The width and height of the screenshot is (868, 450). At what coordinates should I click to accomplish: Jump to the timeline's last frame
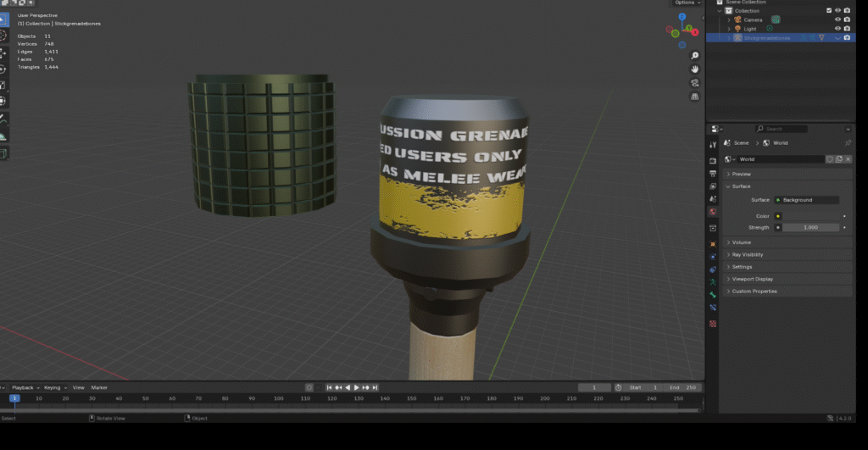(376, 387)
